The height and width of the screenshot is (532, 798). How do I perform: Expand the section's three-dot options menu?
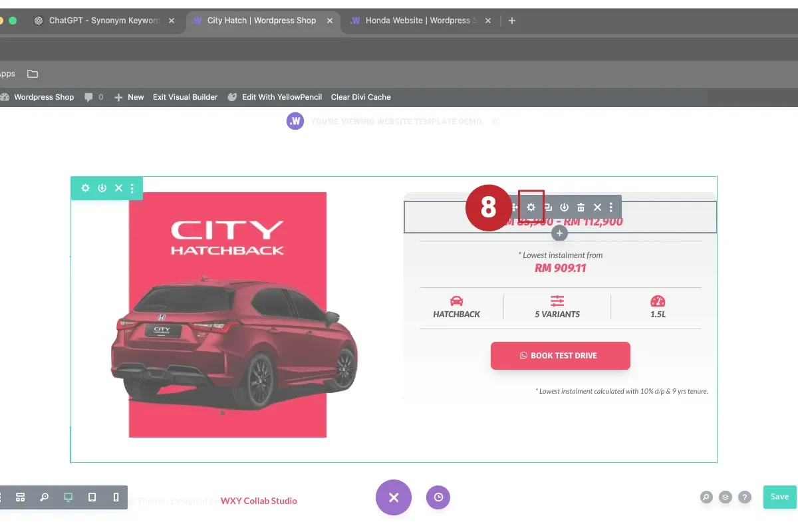[132, 188]
